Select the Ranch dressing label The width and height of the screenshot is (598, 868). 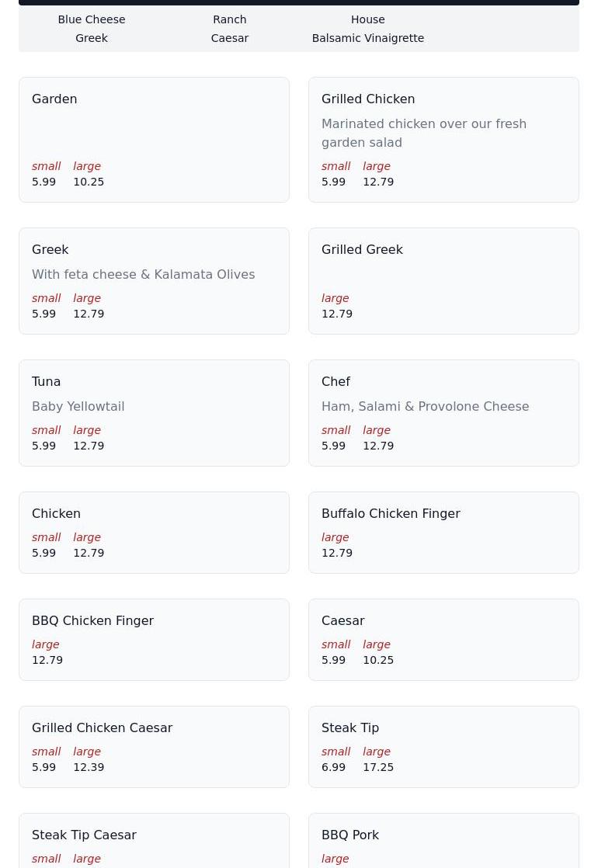(229, 19)
